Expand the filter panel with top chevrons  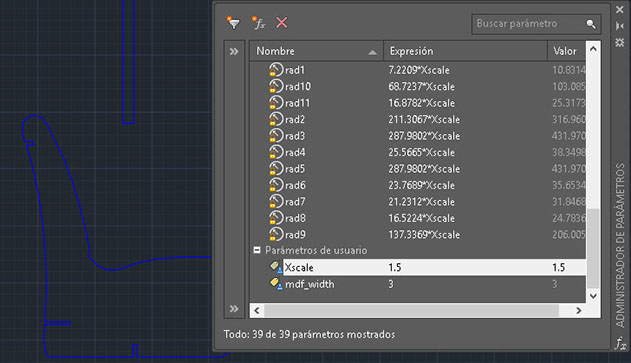(234, 52)
